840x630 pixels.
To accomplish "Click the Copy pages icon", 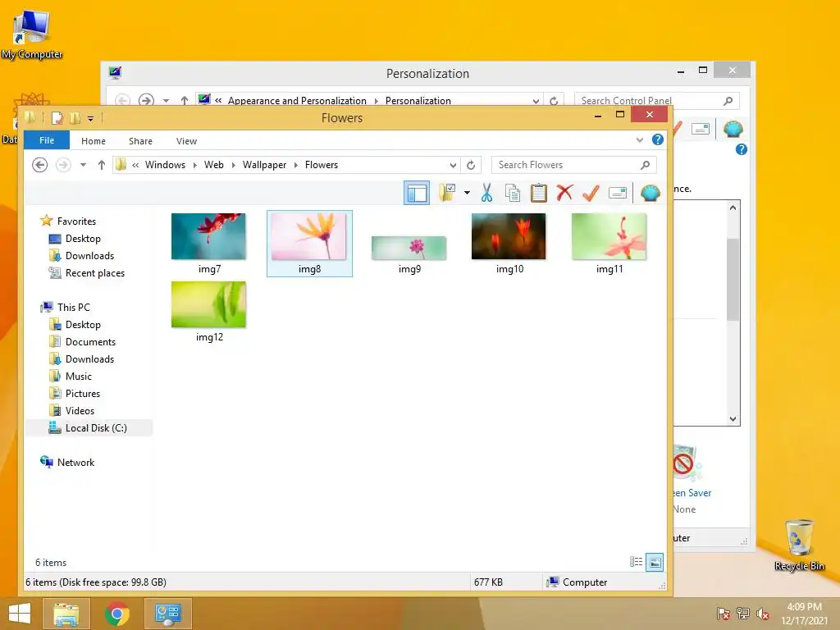I will [513, 193].
